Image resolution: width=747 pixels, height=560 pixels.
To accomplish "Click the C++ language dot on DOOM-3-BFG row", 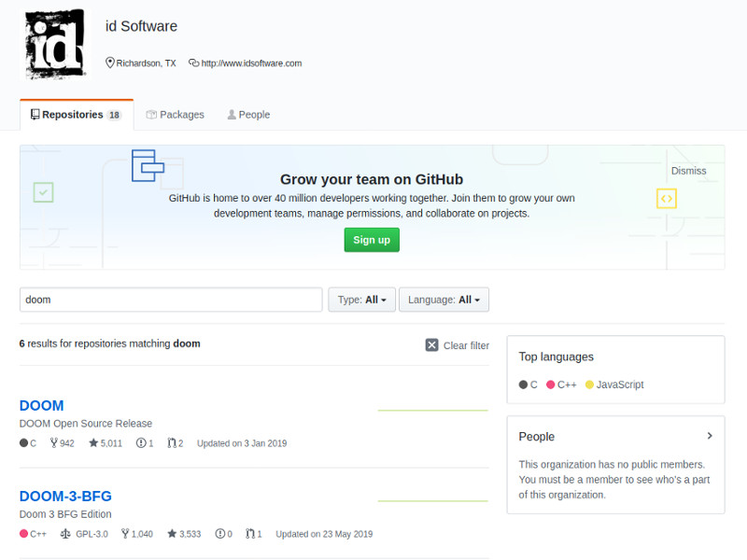I will pos(24,533).
